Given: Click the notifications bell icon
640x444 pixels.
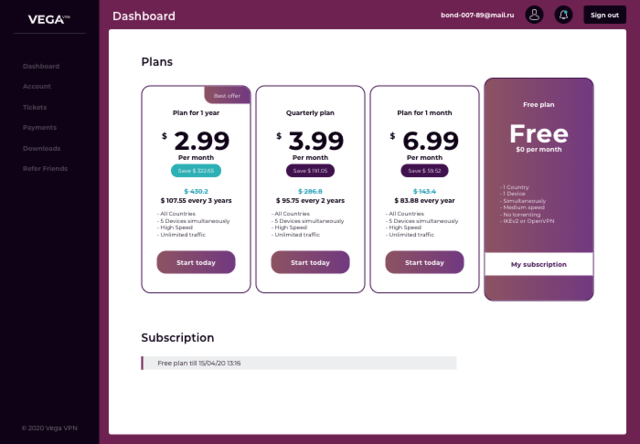Looking at the screenshot, I should [x=563, y=15].
